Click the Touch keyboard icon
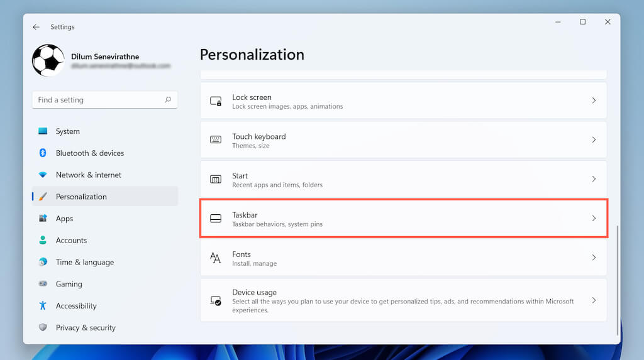644x360 pixels. [216, 139]
